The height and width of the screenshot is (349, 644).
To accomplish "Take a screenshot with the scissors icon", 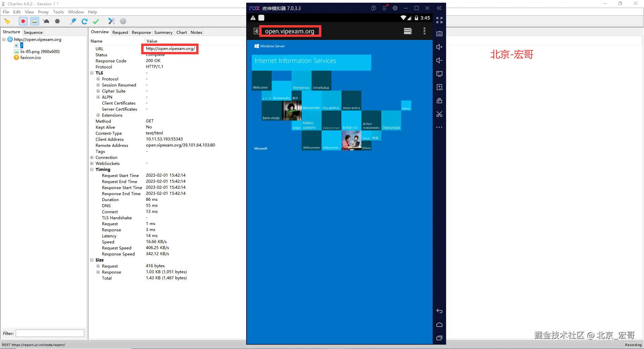I will click(439, 114).
